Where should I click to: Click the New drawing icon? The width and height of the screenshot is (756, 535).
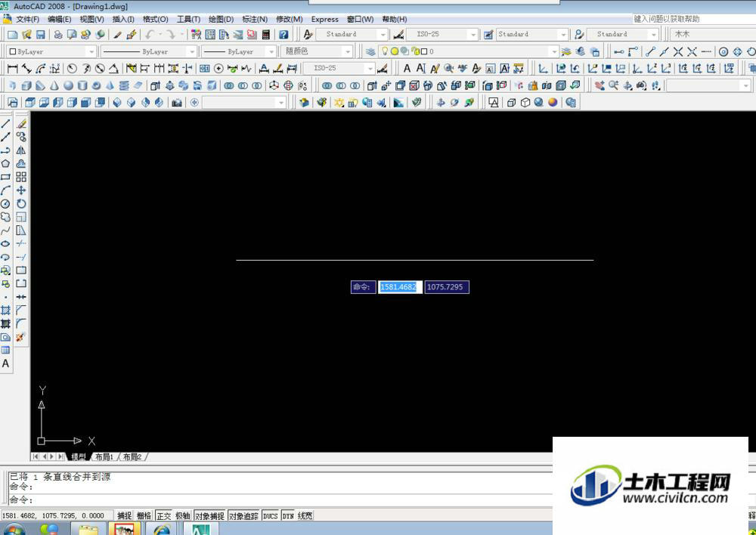pyautogui.click(x=13, y=35)
